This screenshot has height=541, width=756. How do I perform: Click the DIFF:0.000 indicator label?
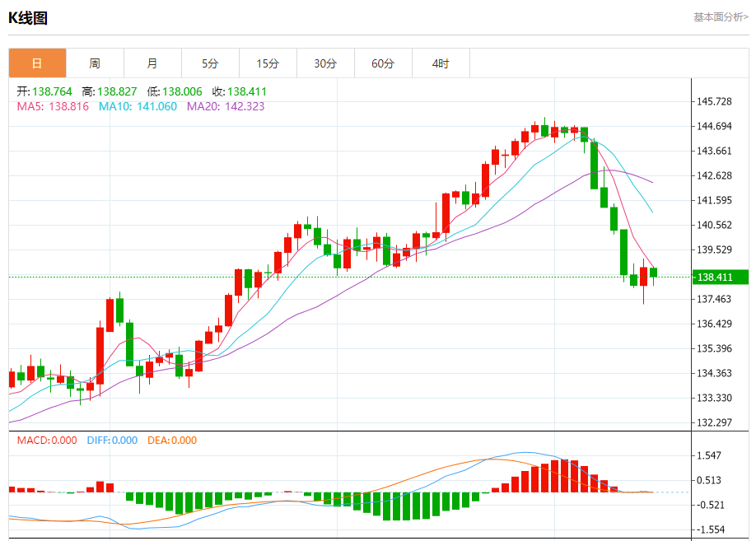112,441
